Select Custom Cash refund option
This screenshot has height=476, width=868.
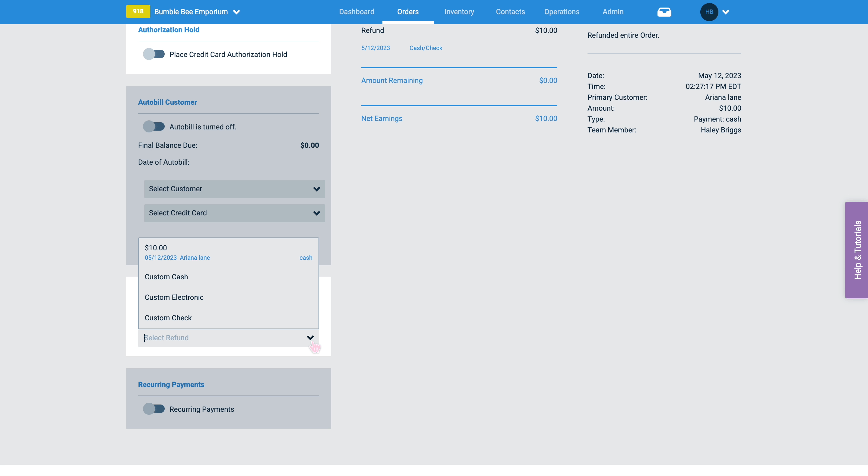click(x=228, y=277)
